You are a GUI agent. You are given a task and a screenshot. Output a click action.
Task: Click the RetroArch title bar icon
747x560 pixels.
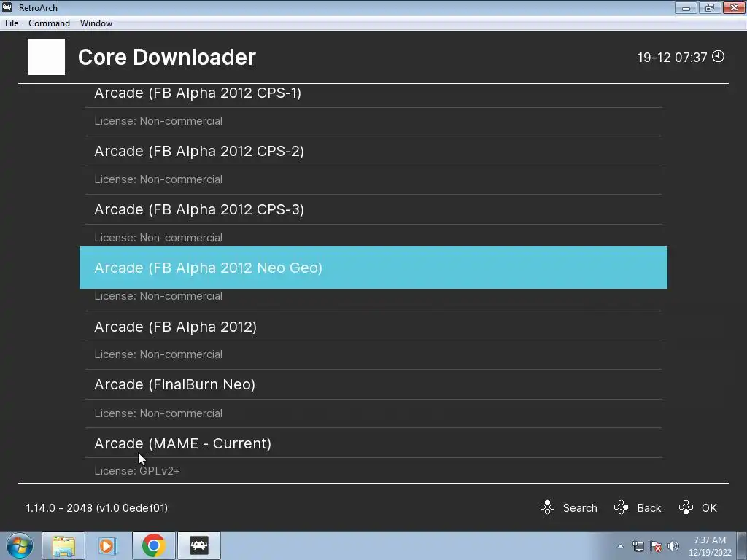[7, 7]
